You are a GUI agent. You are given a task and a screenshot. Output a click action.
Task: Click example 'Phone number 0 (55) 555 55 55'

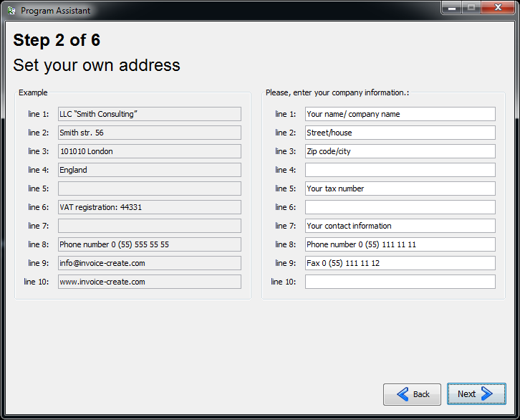tap(150, 244)
